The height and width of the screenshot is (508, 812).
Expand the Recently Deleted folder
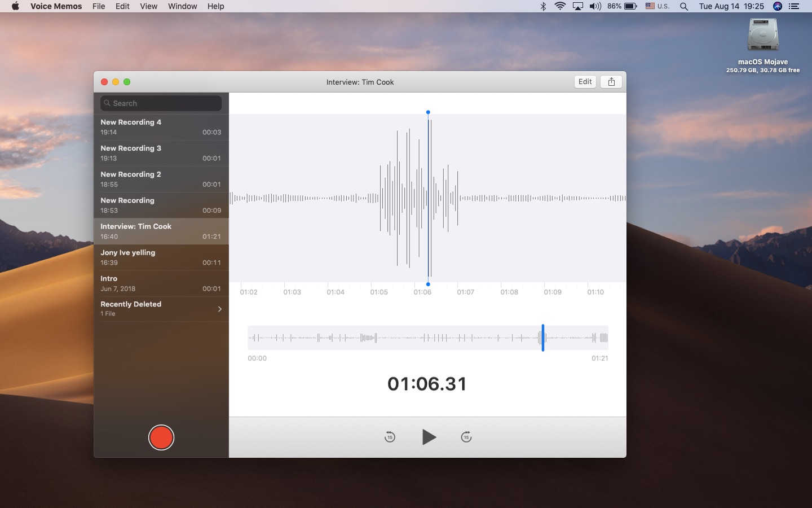pyautogui.click(x=161, y=309)
